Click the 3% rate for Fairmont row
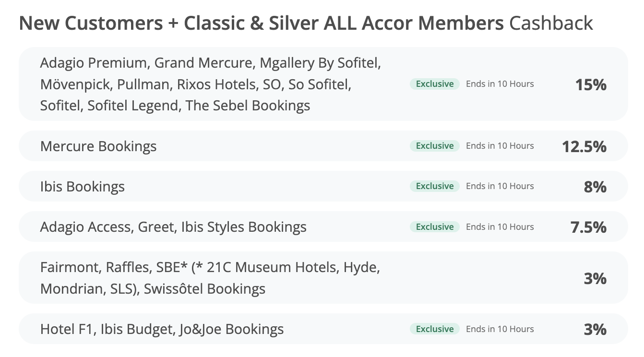Image resolution: width=644 pixels, height=357 pixels. (x=595, y=278)
